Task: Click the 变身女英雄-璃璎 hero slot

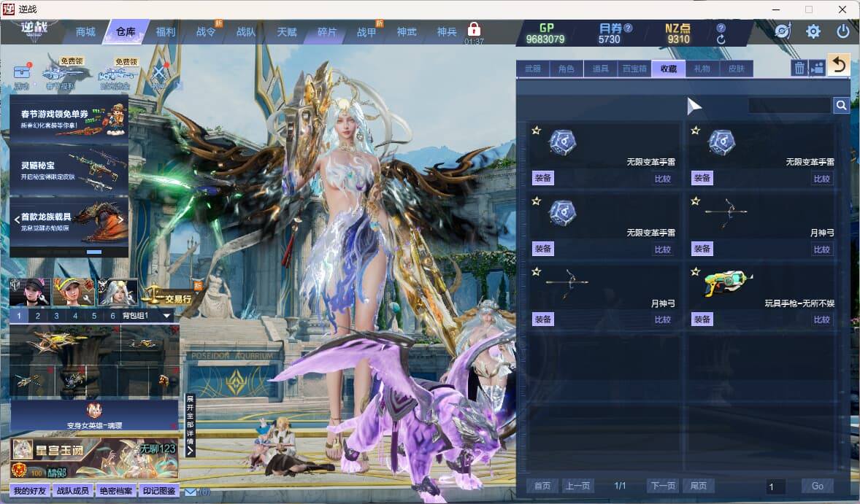Action: click(x=94, y=415)
